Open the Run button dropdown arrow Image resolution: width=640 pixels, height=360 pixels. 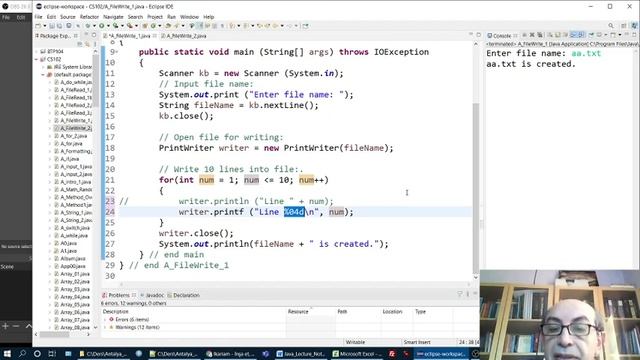coord(108,26)
